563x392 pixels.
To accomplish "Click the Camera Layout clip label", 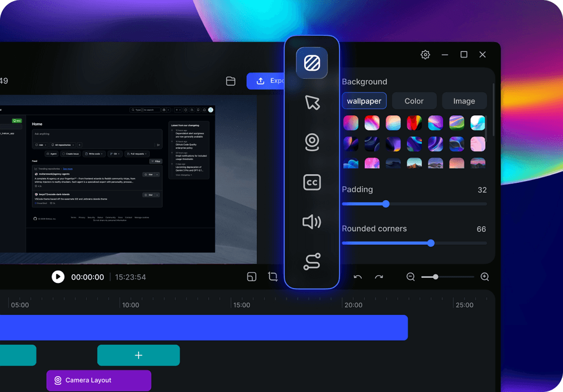I will (99, 381).
